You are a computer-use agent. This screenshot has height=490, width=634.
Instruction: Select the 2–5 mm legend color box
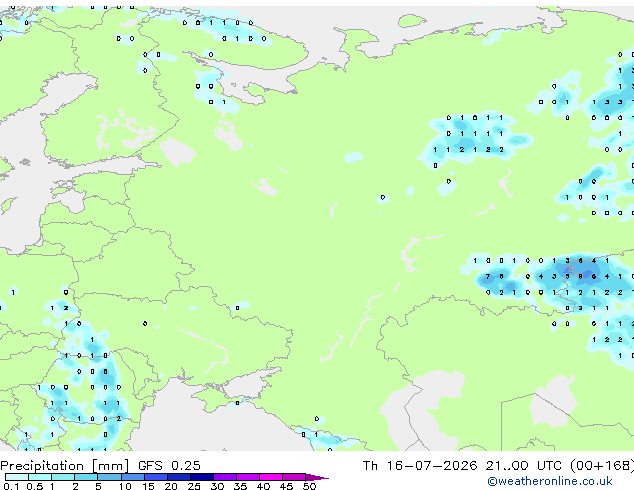[x=86, y=477]
